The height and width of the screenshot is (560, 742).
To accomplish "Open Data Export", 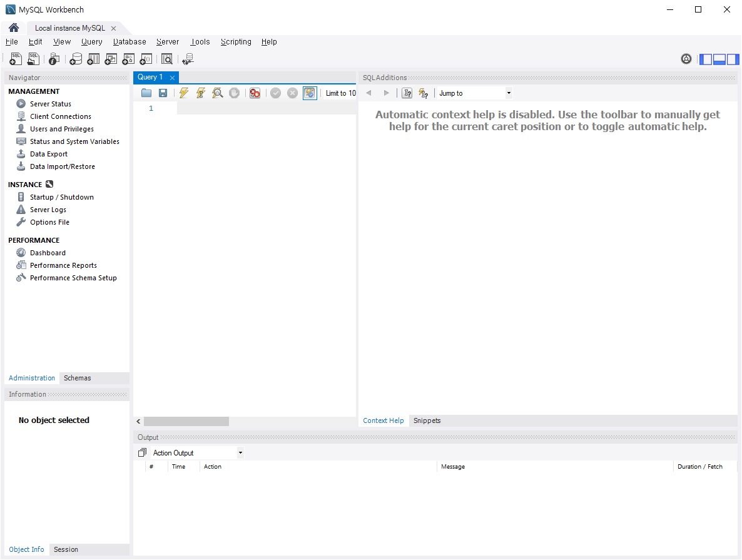I will pos(49,154).
